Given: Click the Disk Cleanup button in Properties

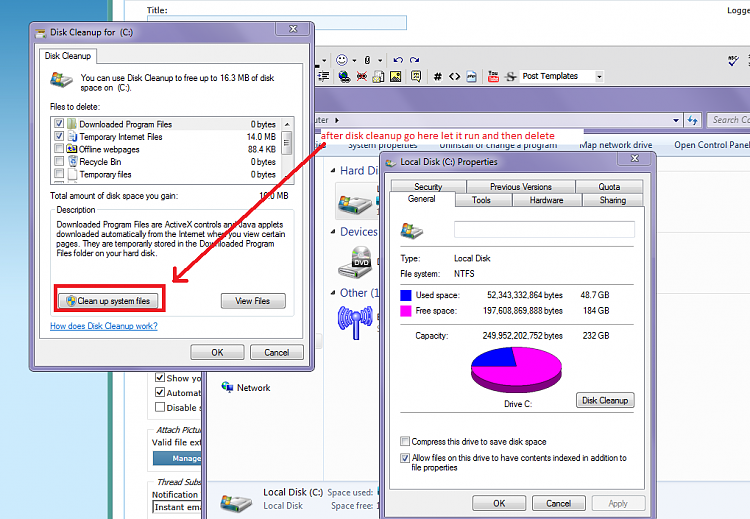Looking at the screenshot, I should coord(605,400).
